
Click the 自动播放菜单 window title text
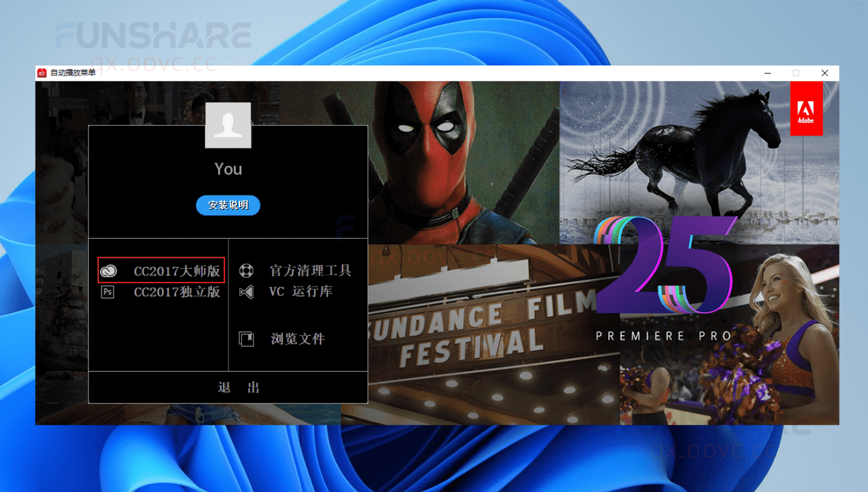click(x=73, y=73)
